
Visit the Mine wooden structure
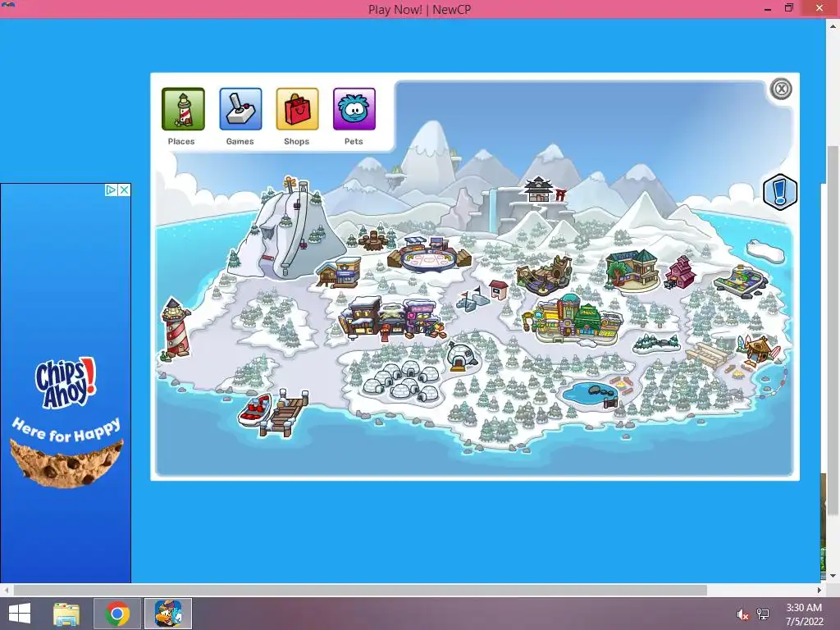(545, 274)
